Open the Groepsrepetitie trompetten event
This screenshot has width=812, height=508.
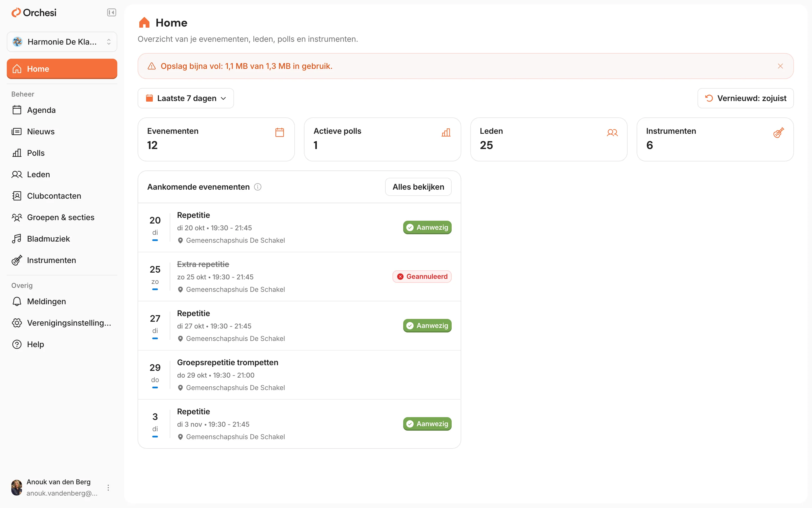click(299, 375)
